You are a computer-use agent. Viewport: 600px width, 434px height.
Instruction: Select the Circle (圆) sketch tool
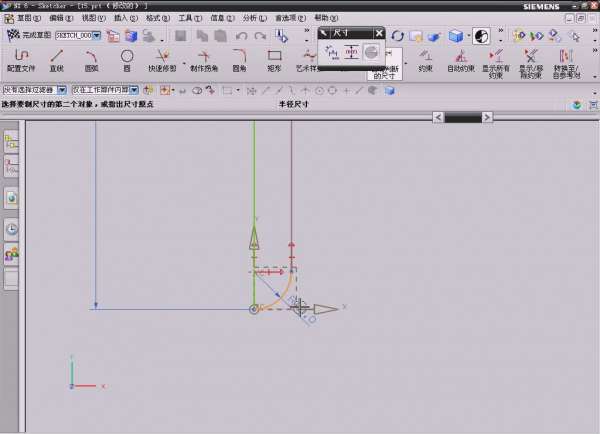(127, 59)
